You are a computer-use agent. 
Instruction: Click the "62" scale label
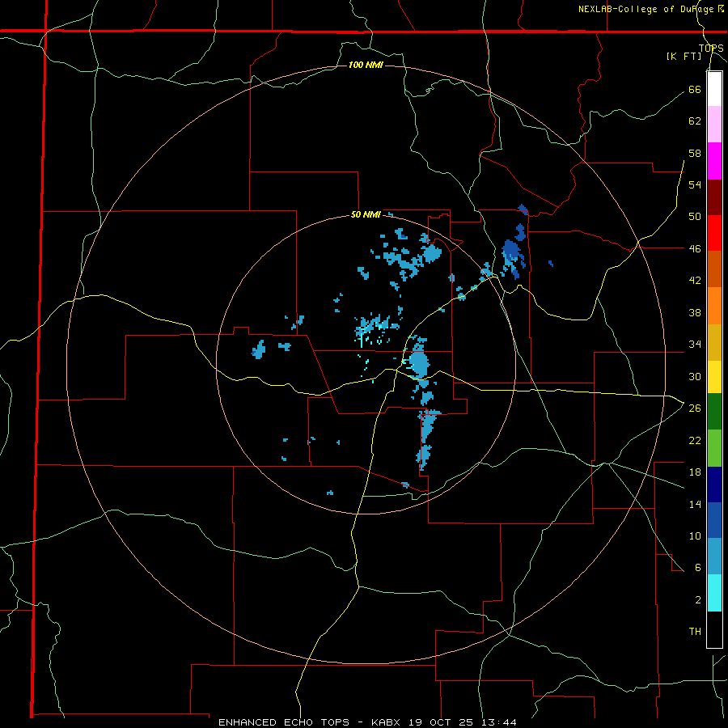(695, 121)
